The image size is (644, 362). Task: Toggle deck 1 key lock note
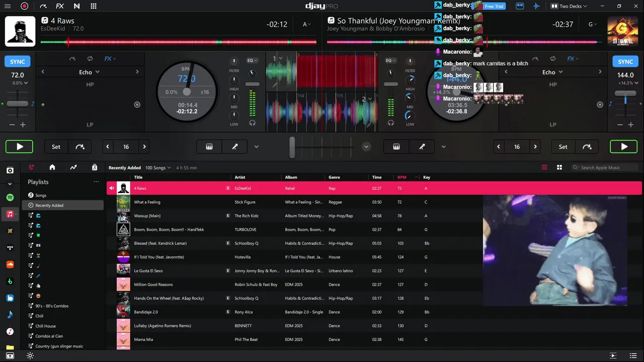tap(33, 104)
